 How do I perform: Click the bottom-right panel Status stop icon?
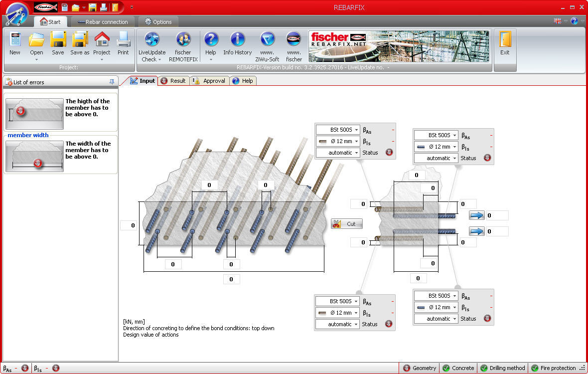point(487,318)
